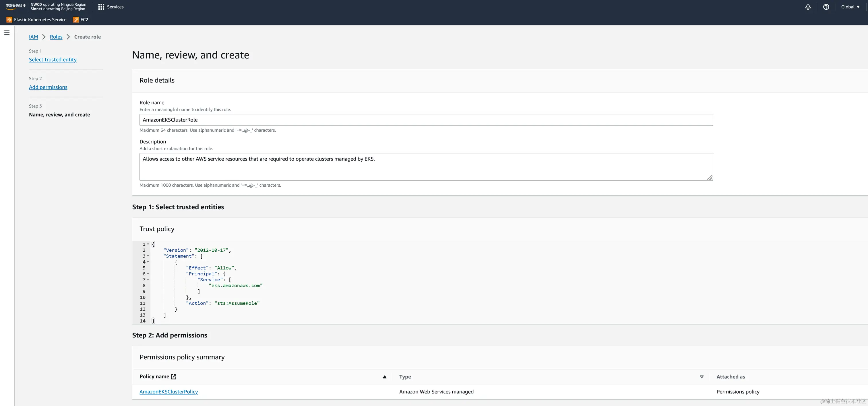868x406 pixels.
Task: Click the Permissions policy summary heading
Action: (x=182, y=357)
